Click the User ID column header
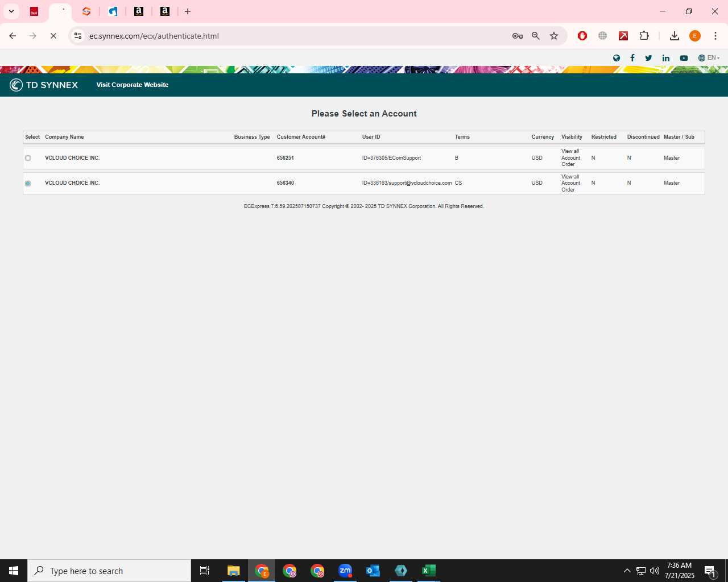Viewport: 728px width, 582px height. (x=371, y=137)
